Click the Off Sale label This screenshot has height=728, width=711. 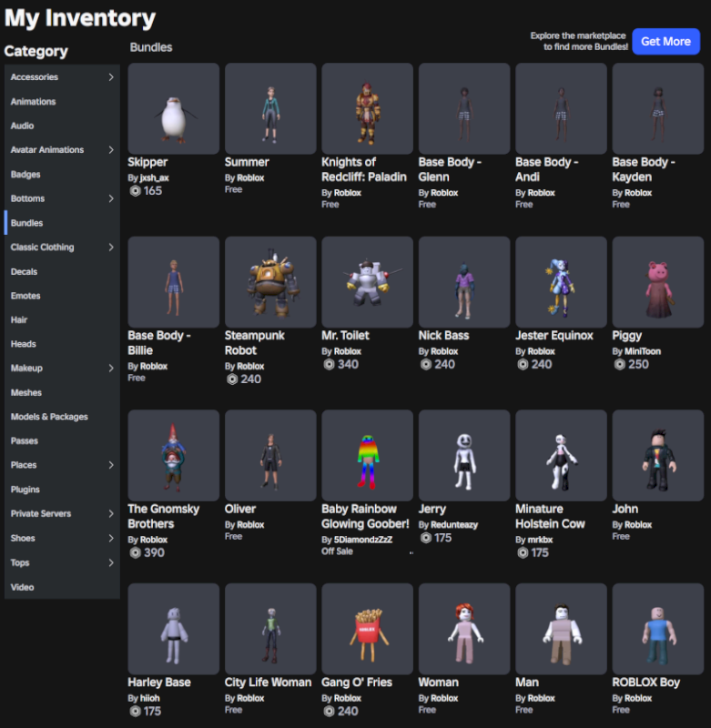point(337,551)
